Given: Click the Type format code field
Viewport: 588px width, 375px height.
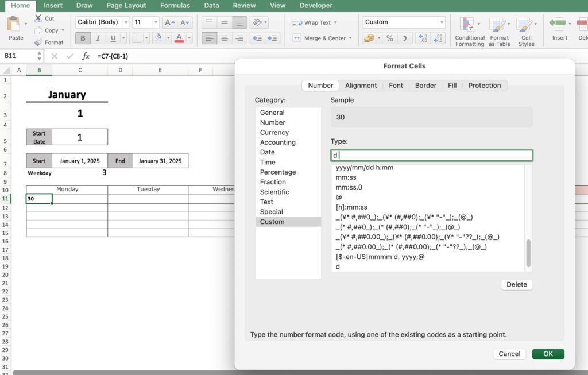Looking at the screenshot, I should point(432,155).
